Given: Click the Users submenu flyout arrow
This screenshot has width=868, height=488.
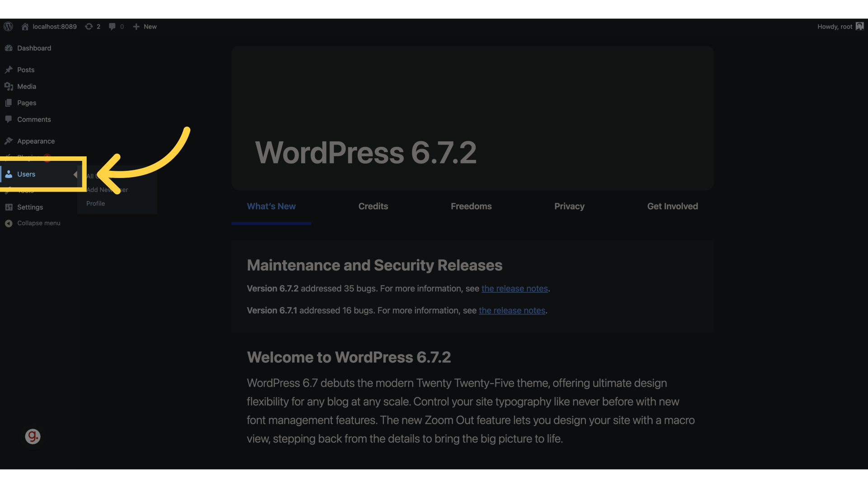Looking at the screenshot, I should pos(75,174).
